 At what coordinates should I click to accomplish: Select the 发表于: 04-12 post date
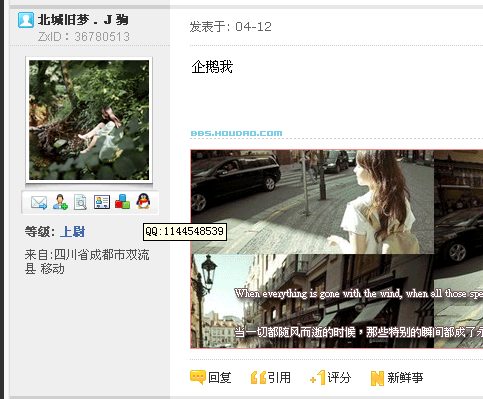pos(231,27)
